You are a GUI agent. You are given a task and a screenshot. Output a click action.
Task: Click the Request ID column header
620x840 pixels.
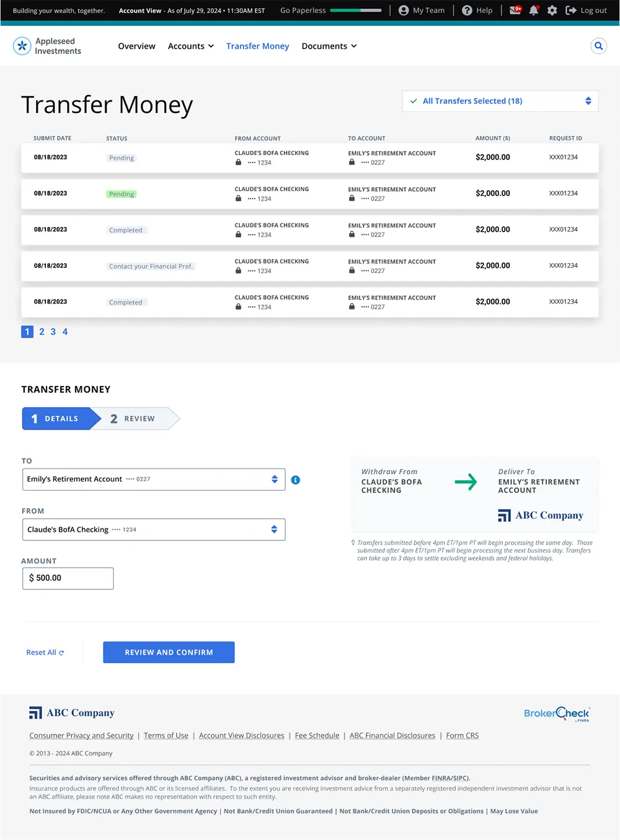pos(565,138)
